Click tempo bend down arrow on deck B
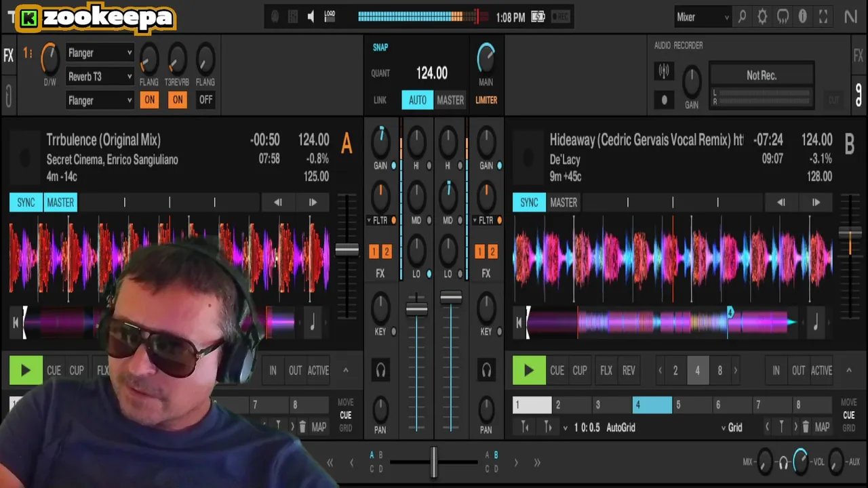Image resolution: width=868 pixels, height=488 pixels. (x=781, y=202)
